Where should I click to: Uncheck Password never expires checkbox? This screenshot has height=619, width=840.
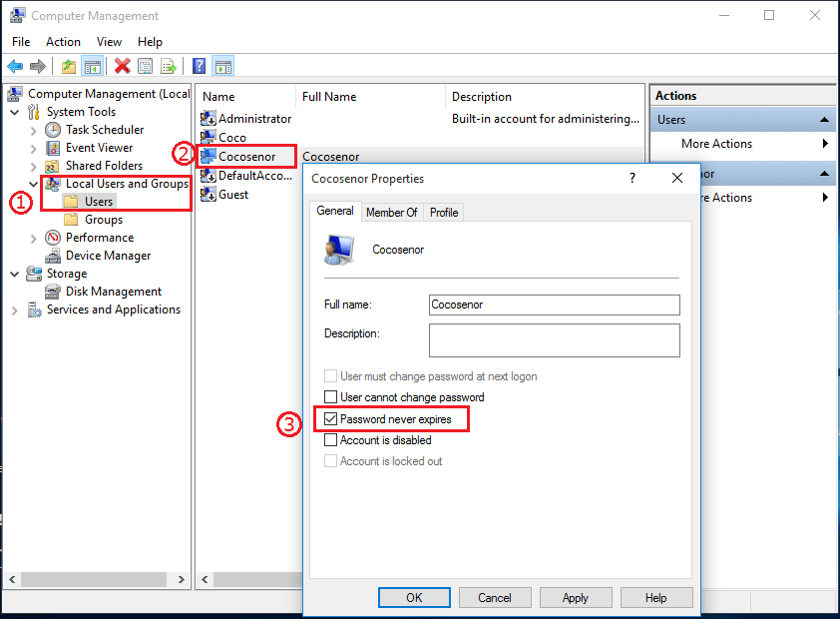[x=331, y=419]
